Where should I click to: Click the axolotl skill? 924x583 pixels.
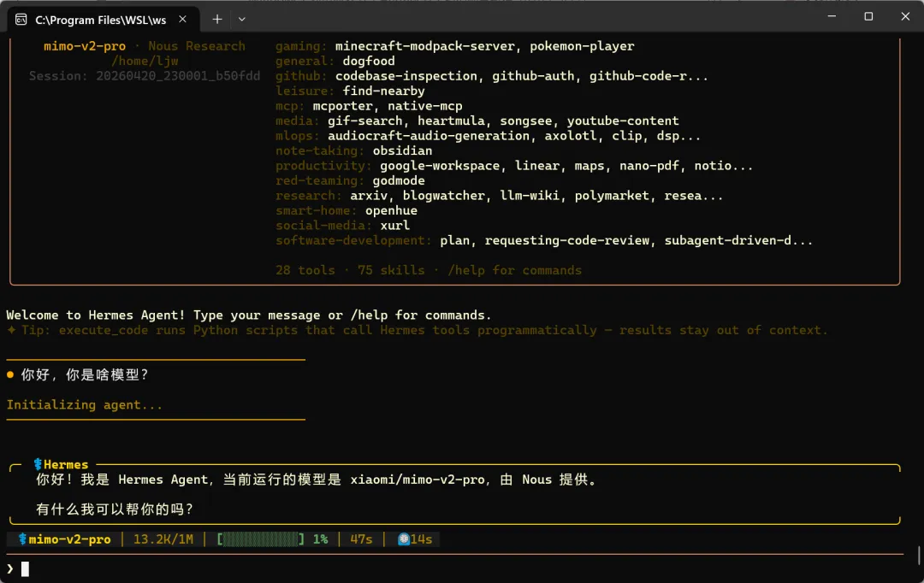(571, 136)
